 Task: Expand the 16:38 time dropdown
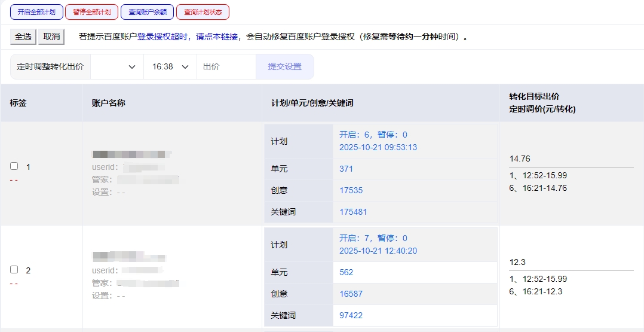pyautogui.click(x=170, y=67)
